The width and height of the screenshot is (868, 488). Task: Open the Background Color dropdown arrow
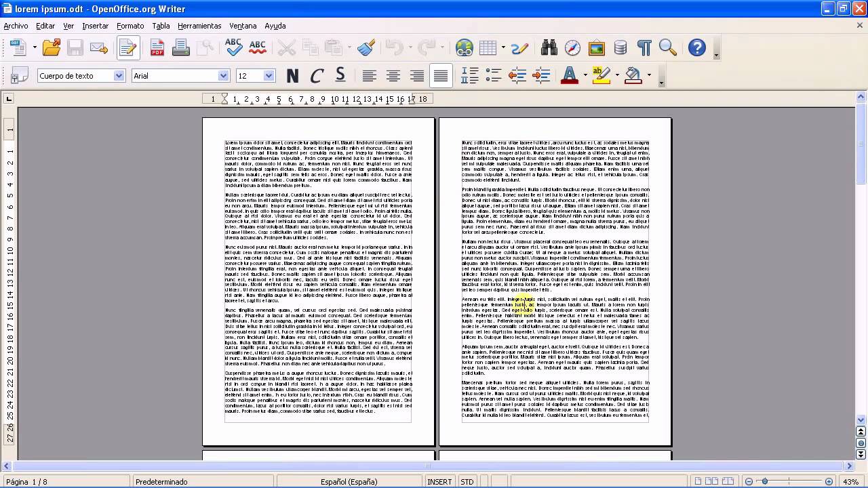pos(650,76)
